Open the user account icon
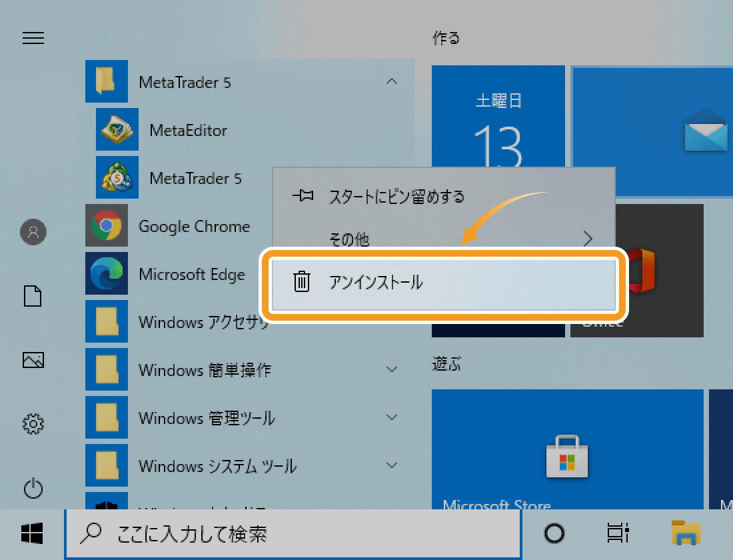This screenshot has height=560, width=733. pos(33,232)
